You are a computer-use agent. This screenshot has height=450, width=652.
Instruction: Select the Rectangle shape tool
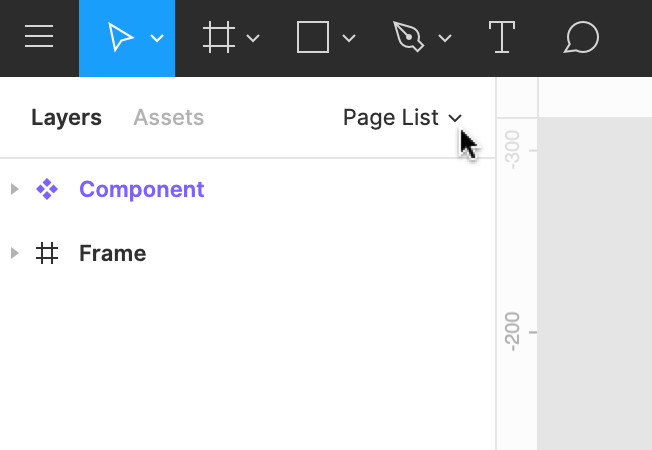(313, 38)
